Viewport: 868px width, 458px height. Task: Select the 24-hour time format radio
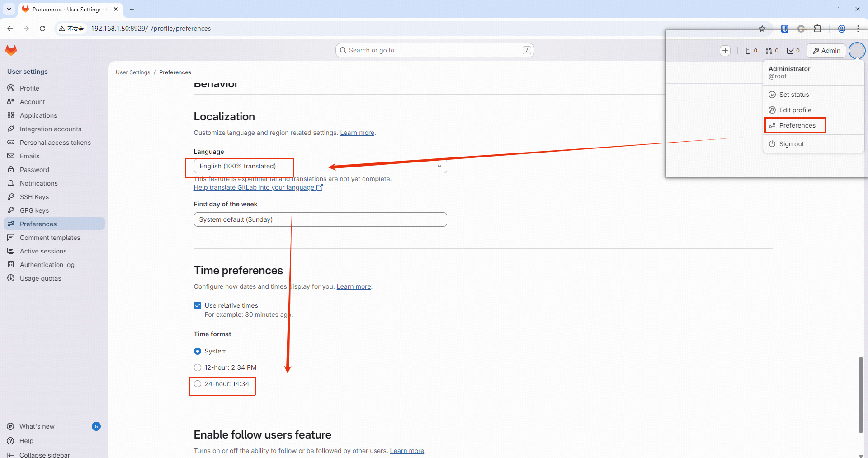[x=198, y=384]
